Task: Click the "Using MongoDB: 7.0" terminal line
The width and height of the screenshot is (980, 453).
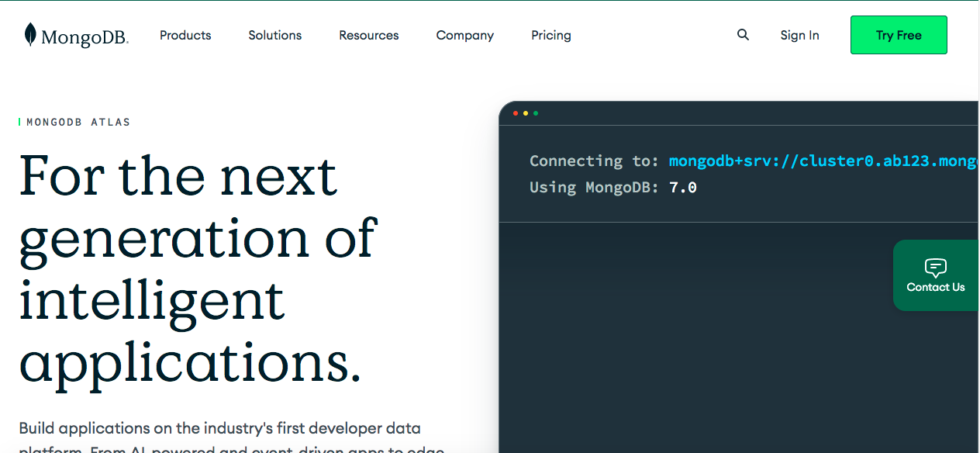Action: [612, 187]
